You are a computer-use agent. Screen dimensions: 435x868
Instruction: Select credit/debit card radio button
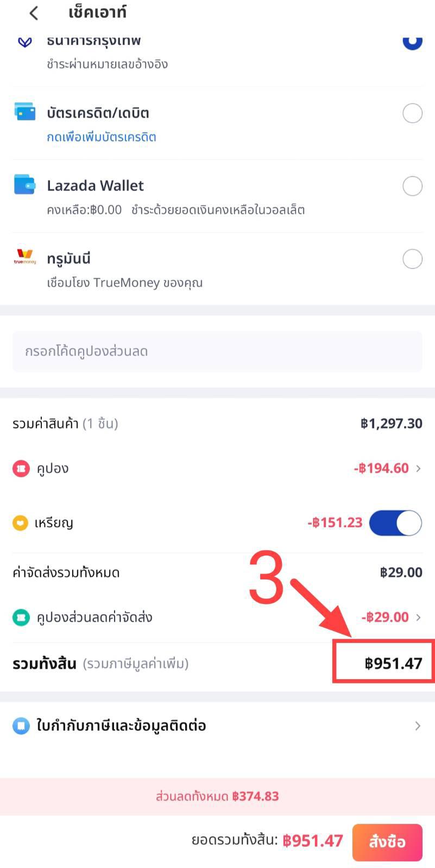click(412, 113)
